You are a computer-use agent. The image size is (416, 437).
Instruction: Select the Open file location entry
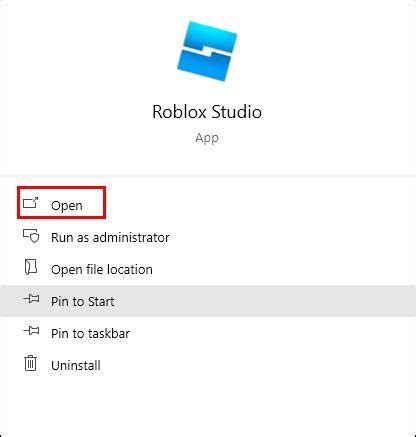[x=102, y=270]
